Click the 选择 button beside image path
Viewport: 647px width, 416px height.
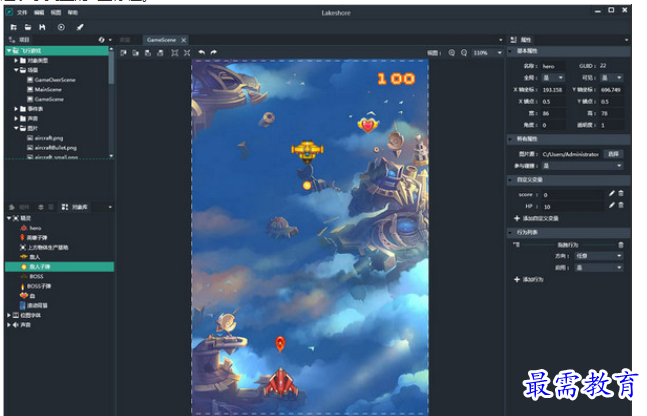click(613, 154)
